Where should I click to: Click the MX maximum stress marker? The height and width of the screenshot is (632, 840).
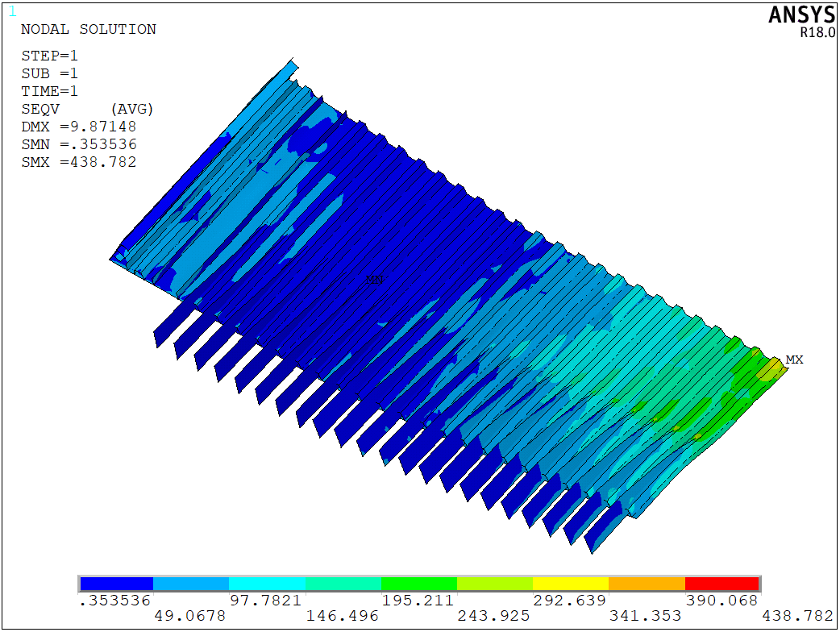[794, 360]
